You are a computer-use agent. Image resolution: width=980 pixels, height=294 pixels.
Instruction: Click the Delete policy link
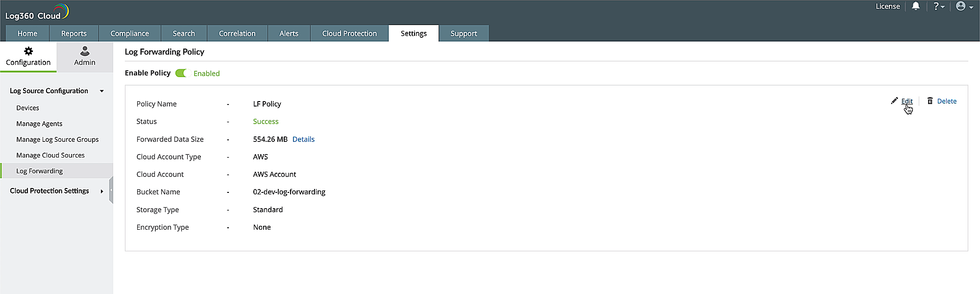tap(947, 101)
